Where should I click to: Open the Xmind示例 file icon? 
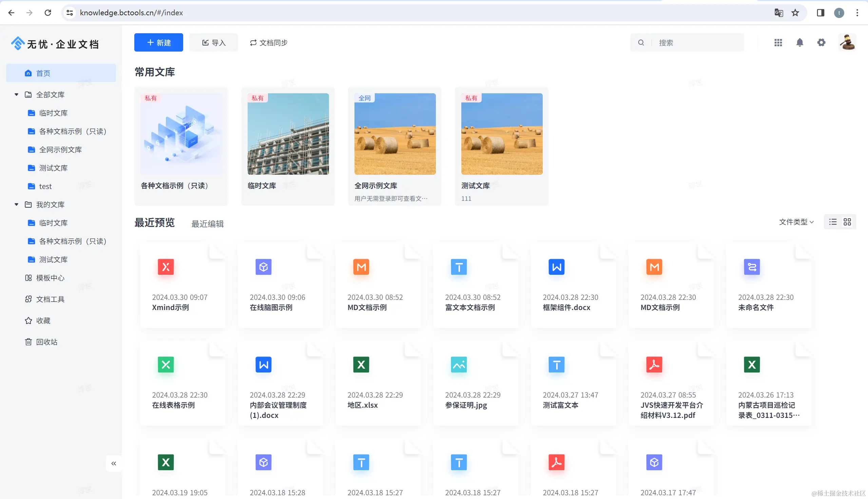click(166, 267)
